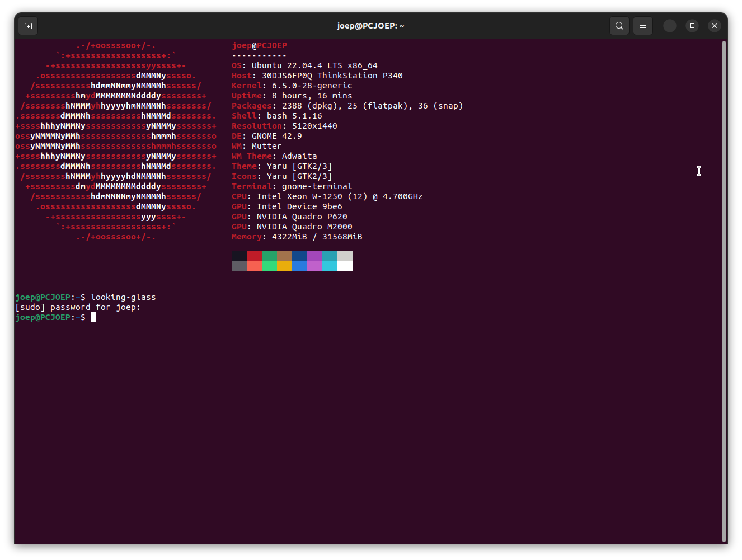The height and width of the screenshot is (560, 742).
Task: Click the terminal vertical scrollbar
Action: pyautogui.click(x=724, y=291)
